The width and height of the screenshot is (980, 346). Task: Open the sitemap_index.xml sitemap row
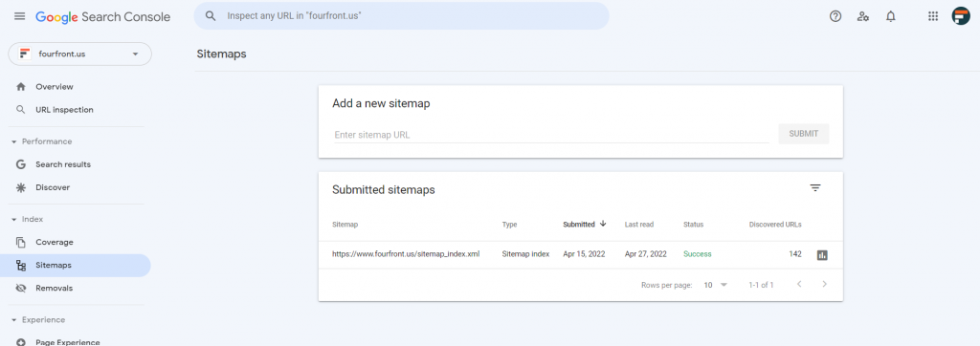click(581, 254)
